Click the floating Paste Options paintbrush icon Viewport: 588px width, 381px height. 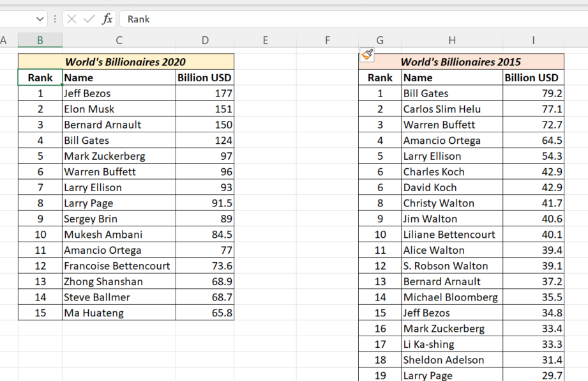pos(367,54)
